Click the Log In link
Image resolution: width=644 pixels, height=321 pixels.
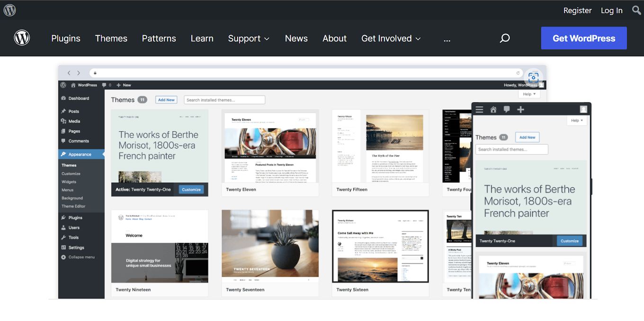(612, 10)
